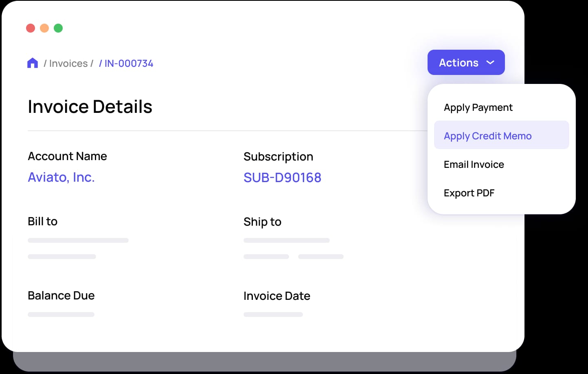
Task: Click the home icon in the breadcrumb
Action: [33, 62]
